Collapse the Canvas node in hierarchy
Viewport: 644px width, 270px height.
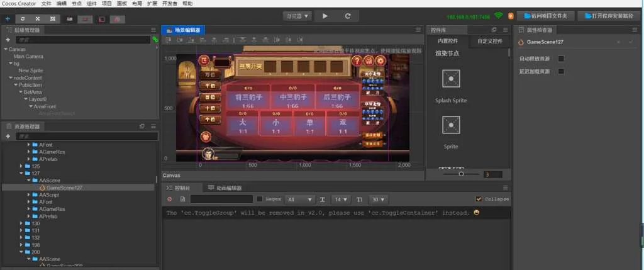click(x=6, y=49)
